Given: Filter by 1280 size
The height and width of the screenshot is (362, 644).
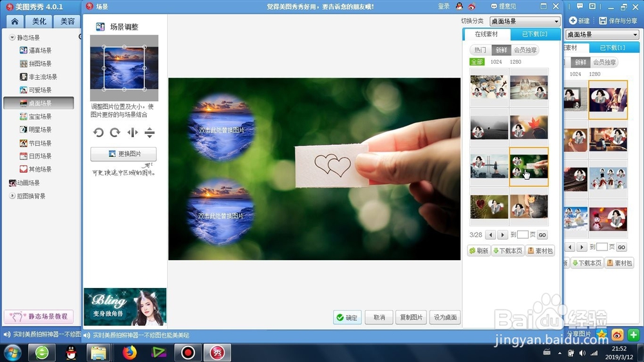Looking at the screenshot, I should tap(515, 62).
